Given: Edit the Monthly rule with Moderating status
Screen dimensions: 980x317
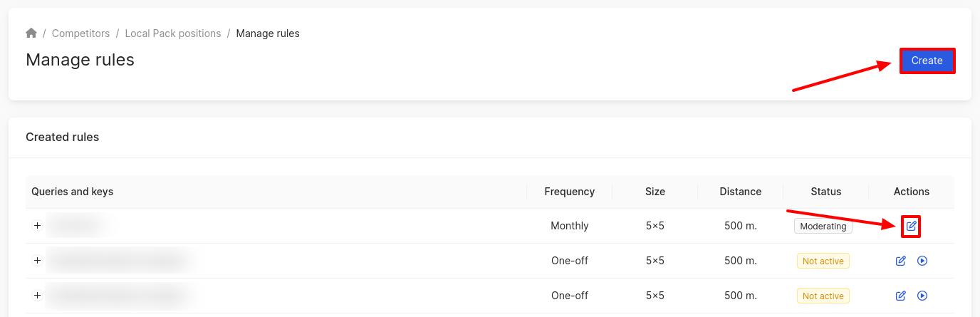Looking at the screenshot, I should pyautogui.click(x=911, y=227).
